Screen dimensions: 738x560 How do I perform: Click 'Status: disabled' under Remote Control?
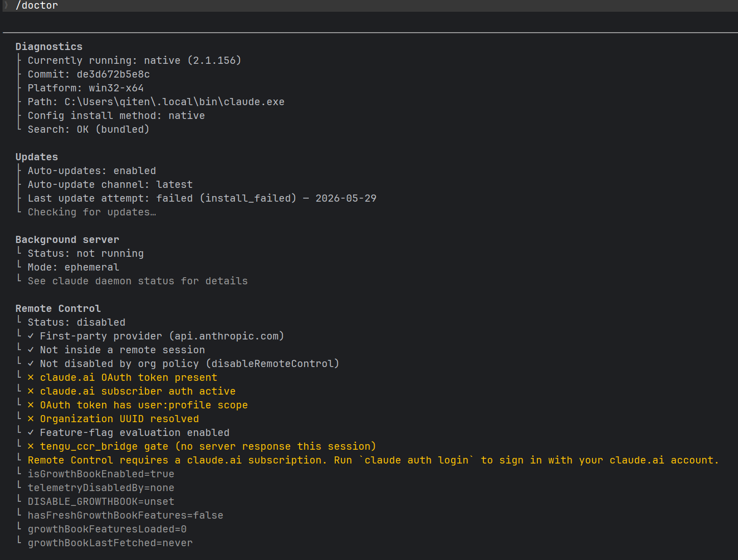[x=77, y=323]
